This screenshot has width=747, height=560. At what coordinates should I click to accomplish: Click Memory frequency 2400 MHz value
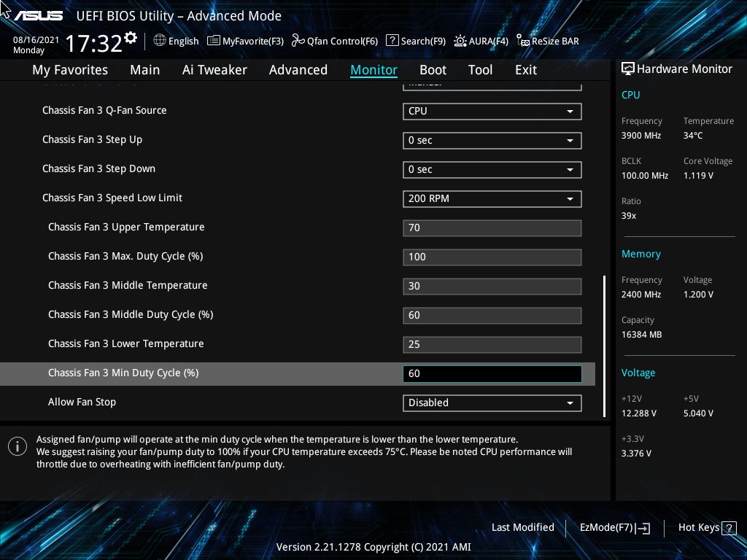coord(641,295)
